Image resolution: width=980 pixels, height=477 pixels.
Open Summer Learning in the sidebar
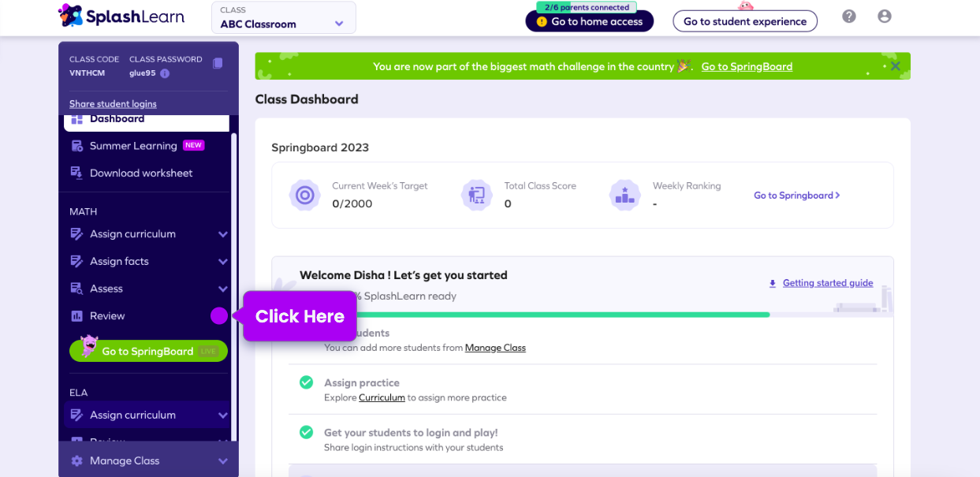(133, 146)
